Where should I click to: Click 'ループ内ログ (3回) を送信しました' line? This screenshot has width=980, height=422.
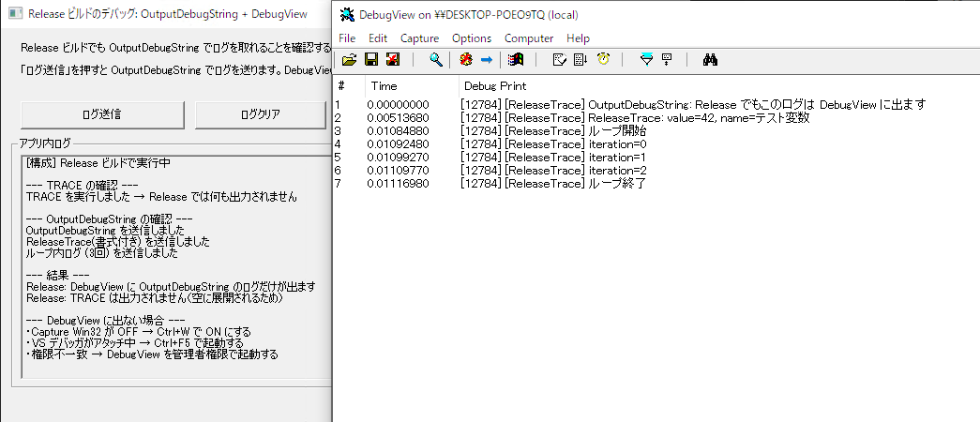[x=102, y=253]
